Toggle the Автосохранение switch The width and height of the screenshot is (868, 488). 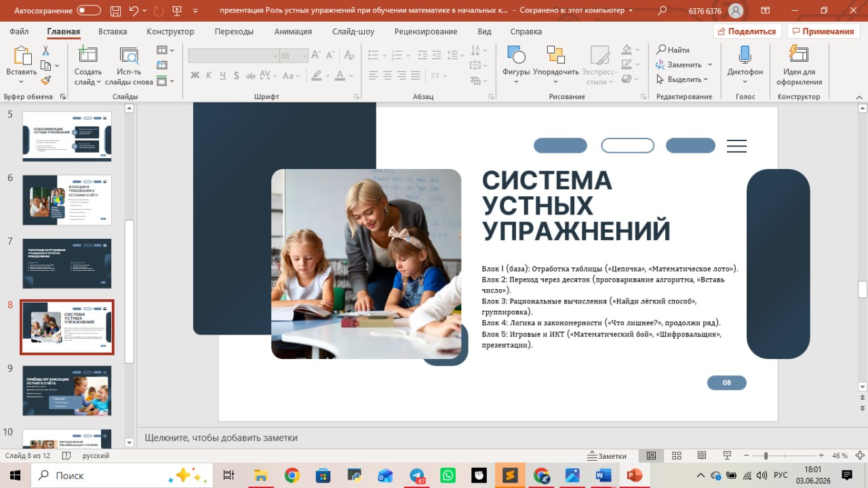tap(89, 10)
